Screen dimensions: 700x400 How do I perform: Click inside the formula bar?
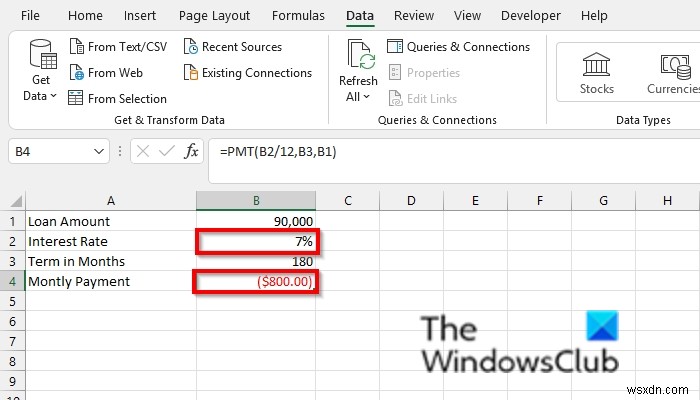(454, 160)
